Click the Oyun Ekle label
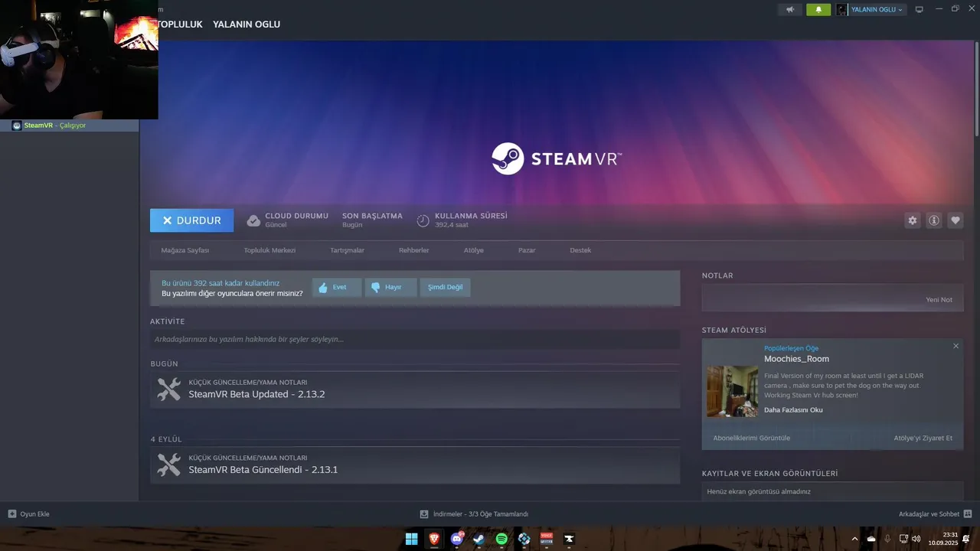The width and height of the screenshot is (980, 551). point(34,514)
